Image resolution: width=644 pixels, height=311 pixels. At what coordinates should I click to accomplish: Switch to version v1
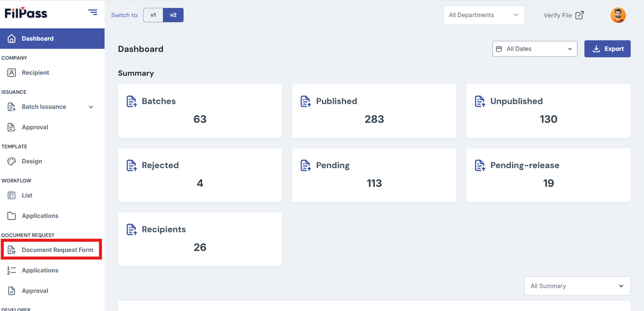153,15
